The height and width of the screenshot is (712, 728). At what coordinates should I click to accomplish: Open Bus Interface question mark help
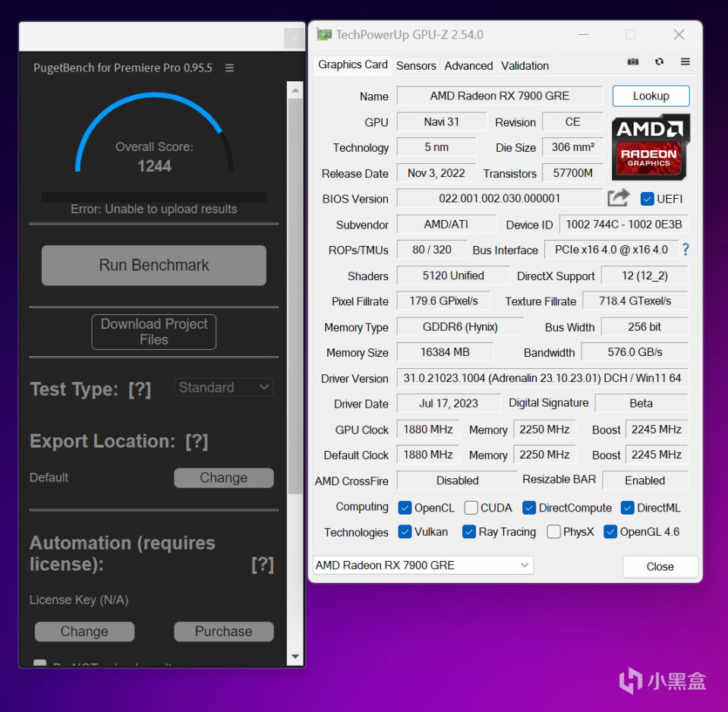[685, 250]
